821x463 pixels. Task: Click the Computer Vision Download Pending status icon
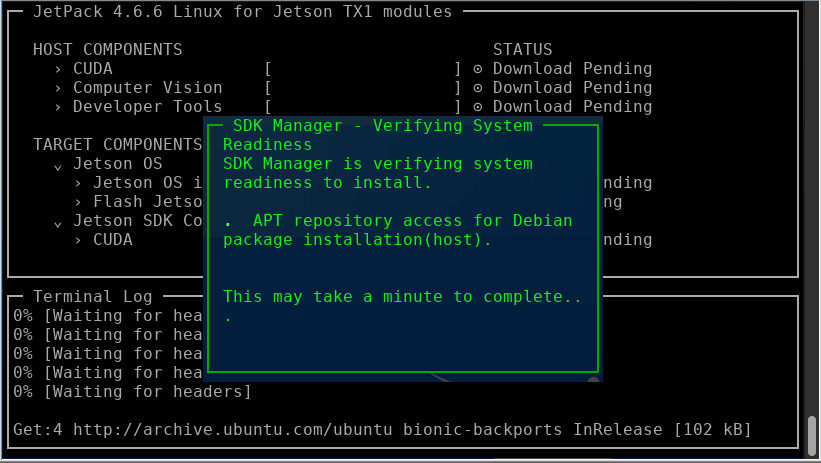point(478,88)
